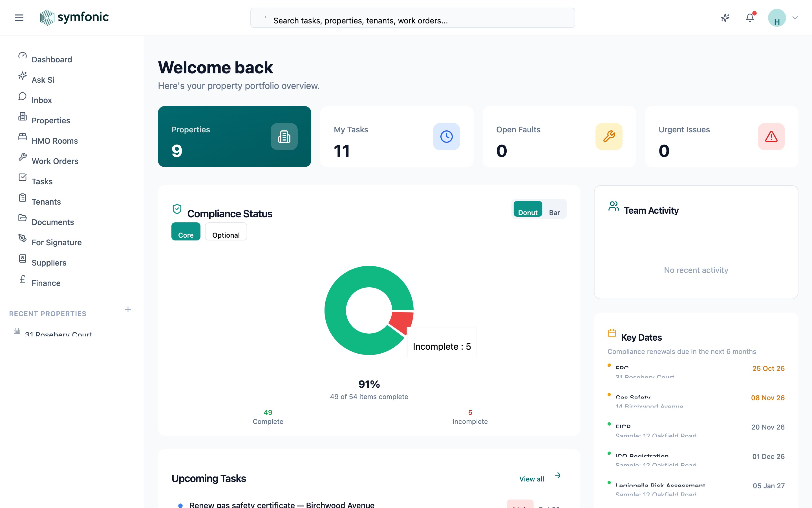Expand the user account chevron

795,18
